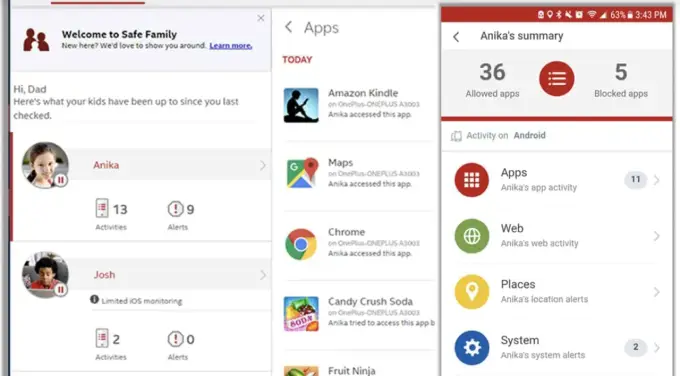Select the Chrome app icon
Image resolution: width=680 pixels, height=376 pixels.
tap(301, 244)
